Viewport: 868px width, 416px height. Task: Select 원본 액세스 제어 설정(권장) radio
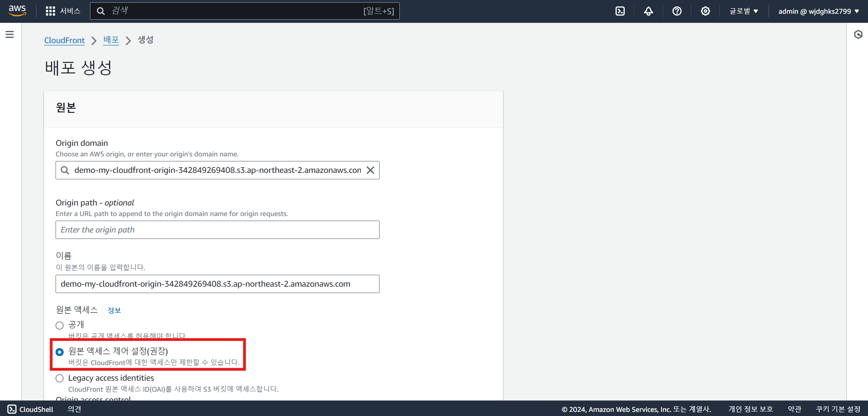point(60,352)
